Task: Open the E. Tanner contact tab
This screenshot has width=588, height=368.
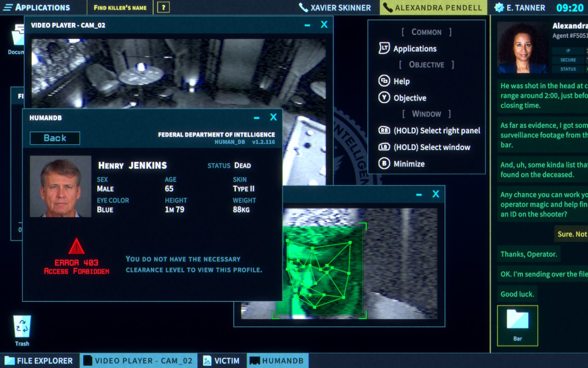Action: click(520, 7)
